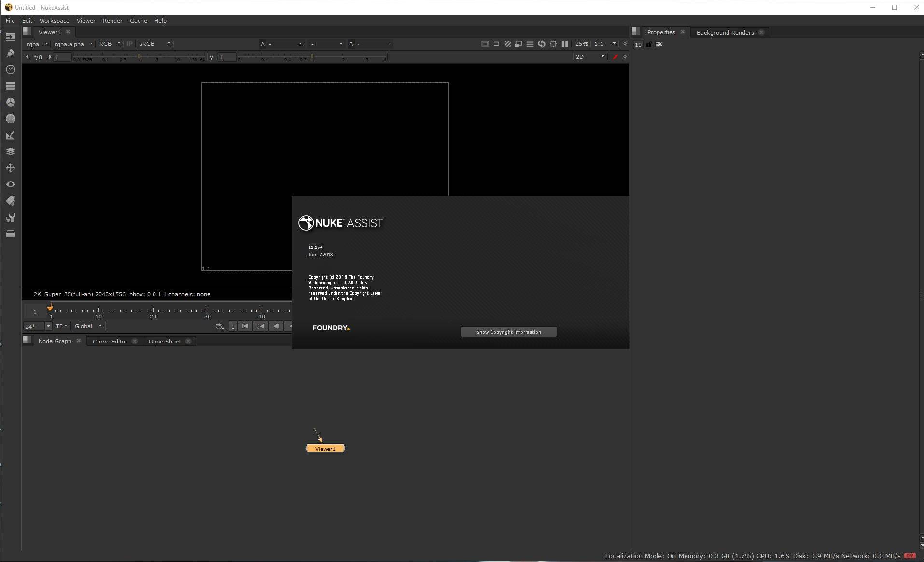
Task: Open the Other nodes icon at toolbar bottom
Action: 11,234
